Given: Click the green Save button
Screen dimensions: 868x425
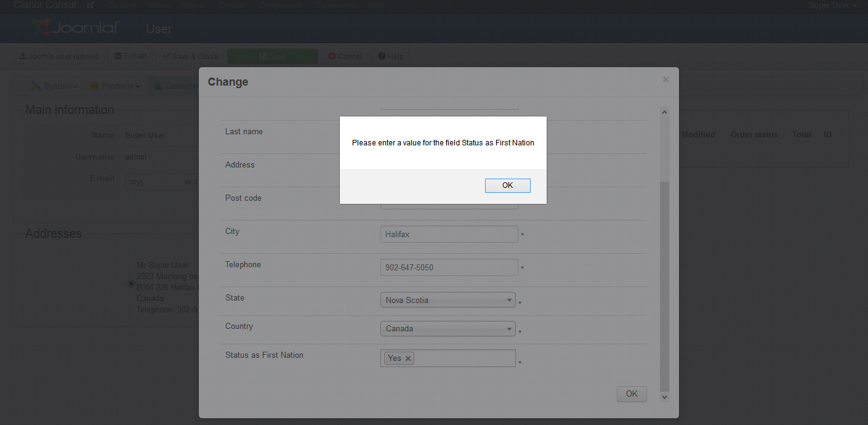Looking at the screenshot, I should [273, 56].
